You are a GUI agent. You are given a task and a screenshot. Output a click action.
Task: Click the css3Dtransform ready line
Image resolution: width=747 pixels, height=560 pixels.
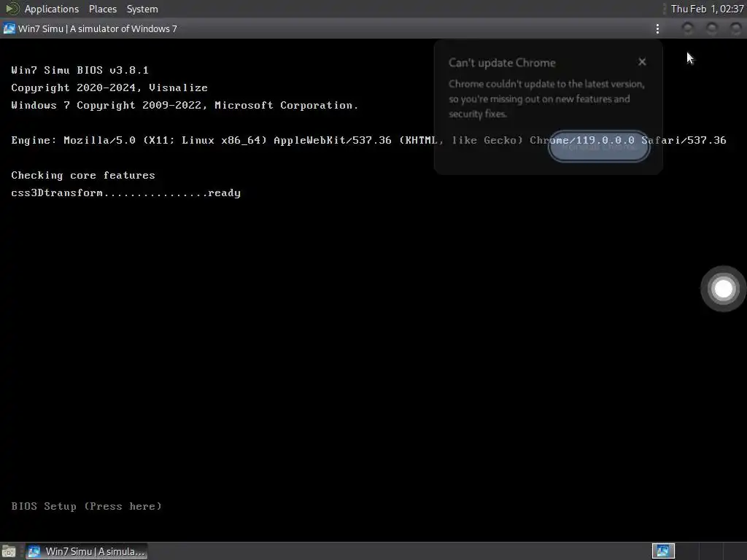pos(125,192)
